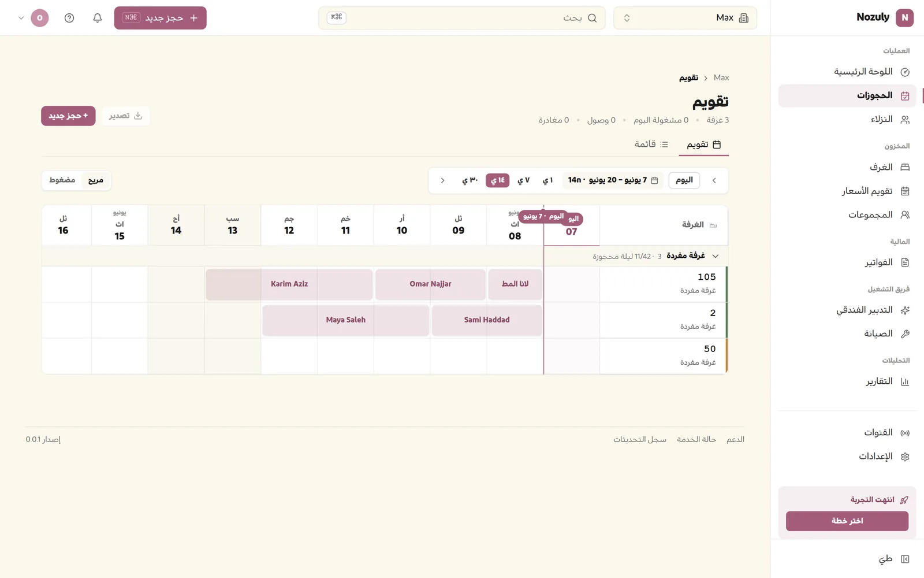The image size is (924, 578).
Task: Open سجل التحديثات footer link
Action: [640, 440]
